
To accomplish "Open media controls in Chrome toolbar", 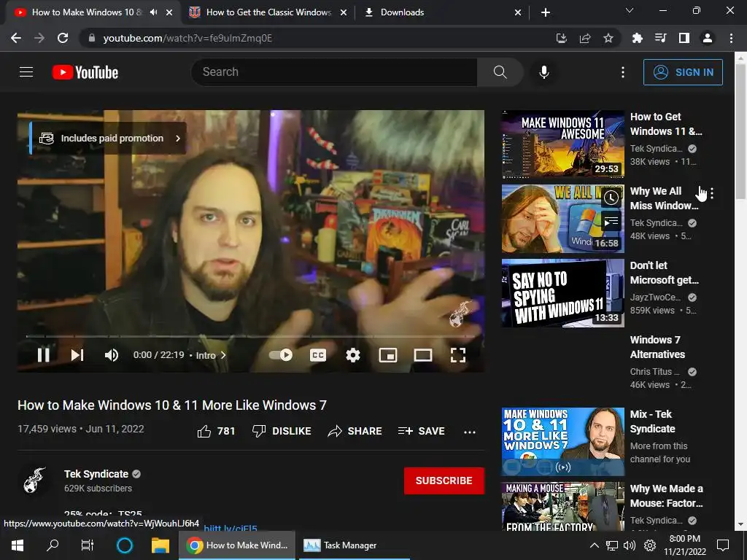I will click(660, 38).
